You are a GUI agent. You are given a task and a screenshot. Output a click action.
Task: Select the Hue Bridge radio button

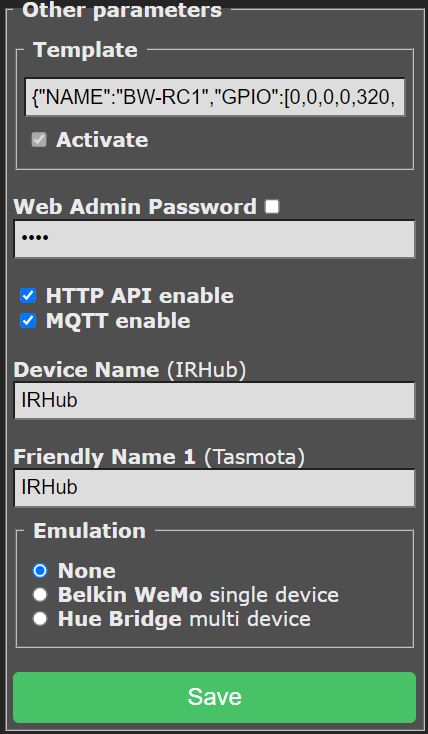click(40, 619)
